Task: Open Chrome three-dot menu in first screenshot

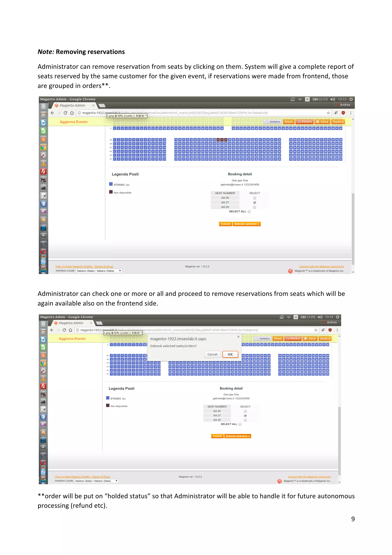Action: pyautogui.click(x=351, y=113)
